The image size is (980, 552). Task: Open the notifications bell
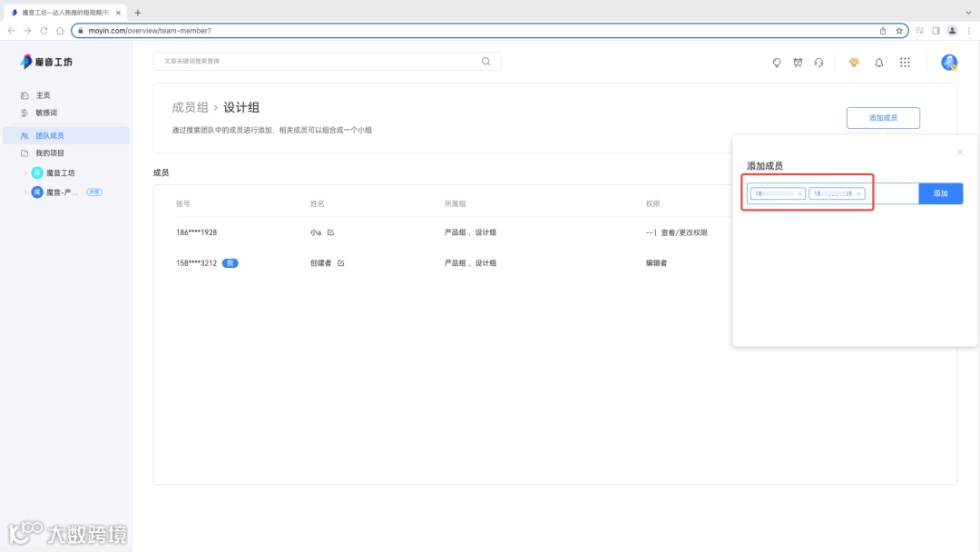tap(878, 63)
